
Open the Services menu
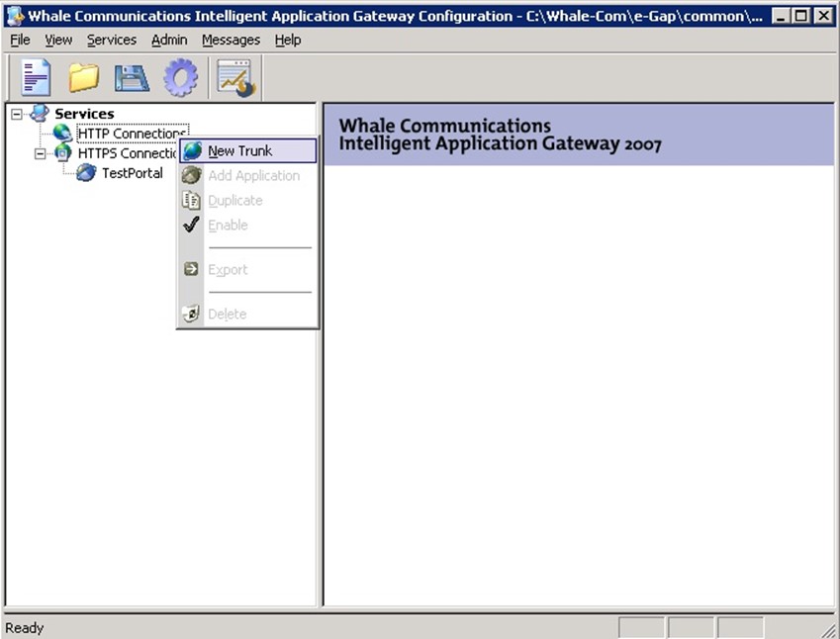tap(111, 40)
